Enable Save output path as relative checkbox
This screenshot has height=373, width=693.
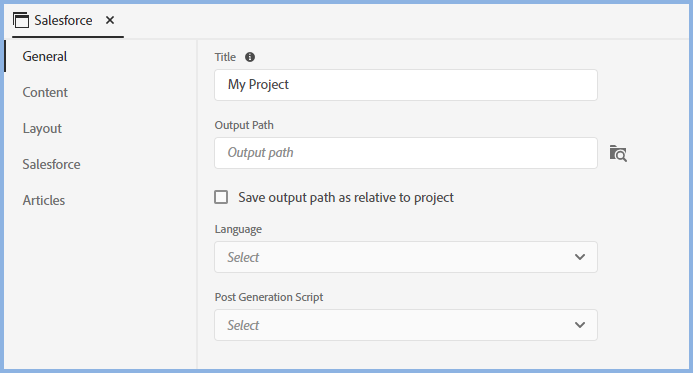coord(221,197)
